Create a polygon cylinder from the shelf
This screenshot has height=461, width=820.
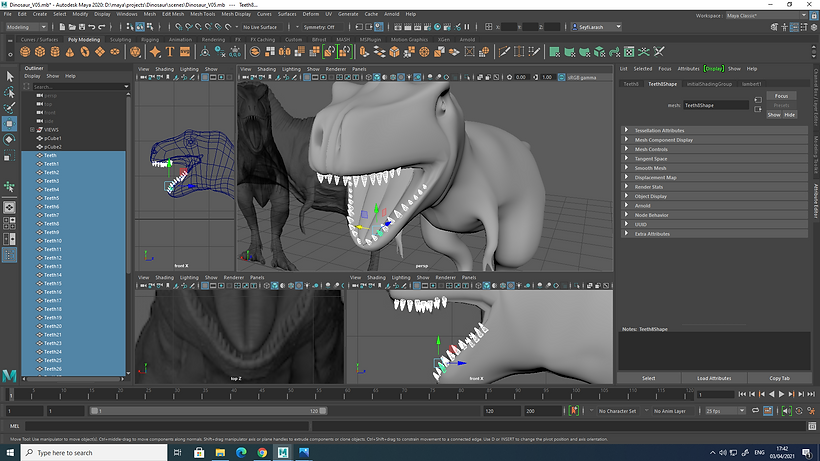(55, 52)
